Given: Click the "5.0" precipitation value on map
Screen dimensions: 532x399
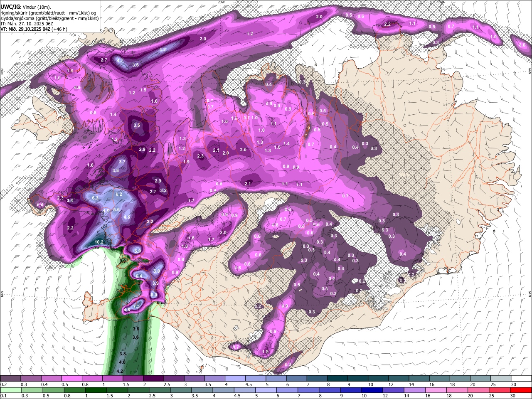Looking at the screenshot, I should coord(157,271).
